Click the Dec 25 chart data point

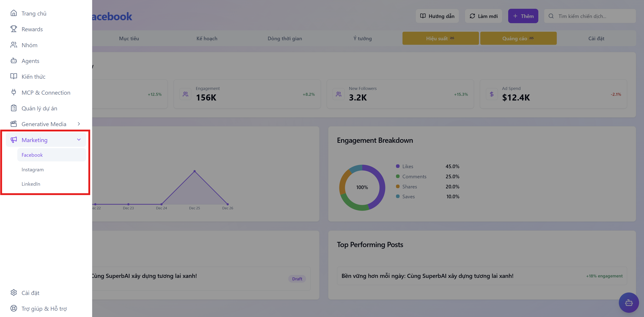click(x=195, y=171)
